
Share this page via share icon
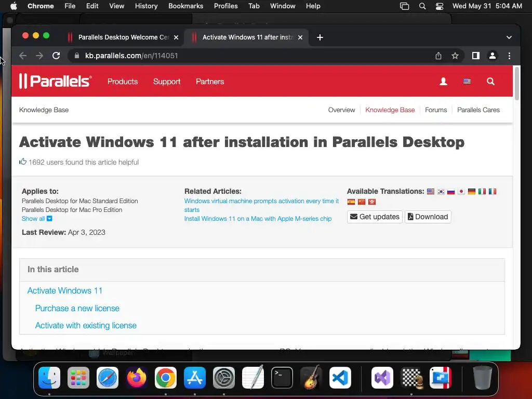pyautogui.click(x=438, y=56)
